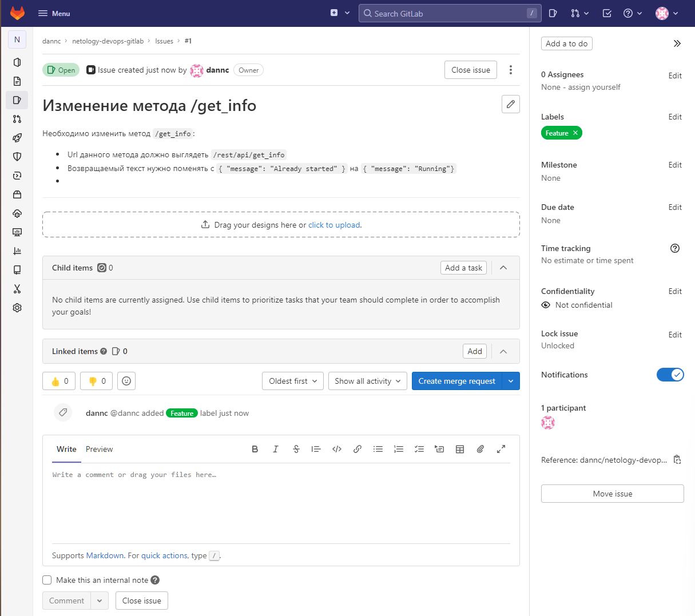Insert a link using the comment toolbar
This screenshot has width=695, height=616.
358,449
